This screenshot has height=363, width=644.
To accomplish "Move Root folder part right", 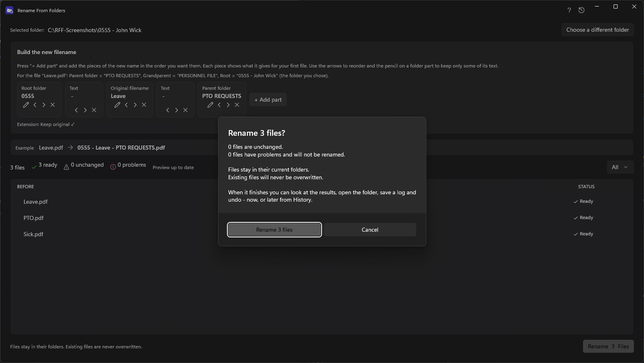I will (x=44, y=105).
